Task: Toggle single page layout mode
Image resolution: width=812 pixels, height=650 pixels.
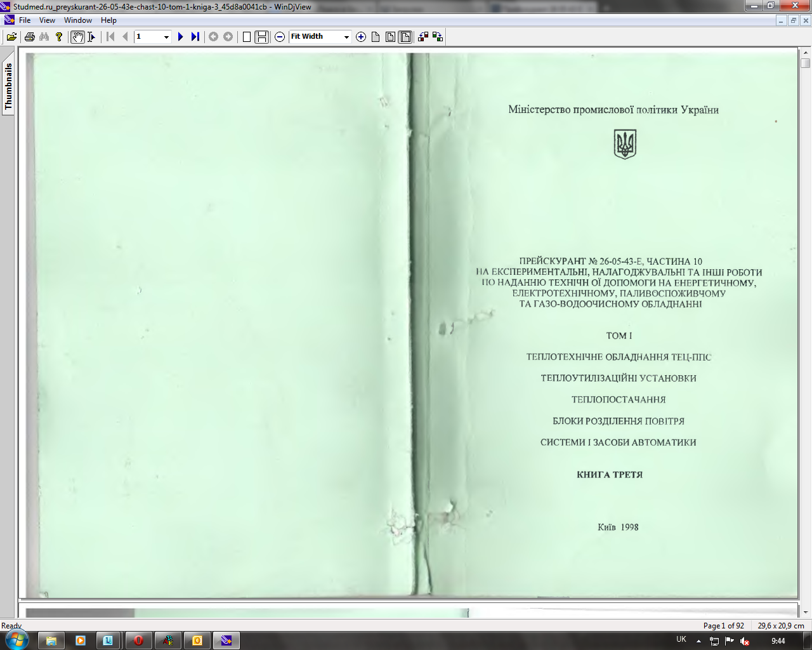Action: click(247, 37)
